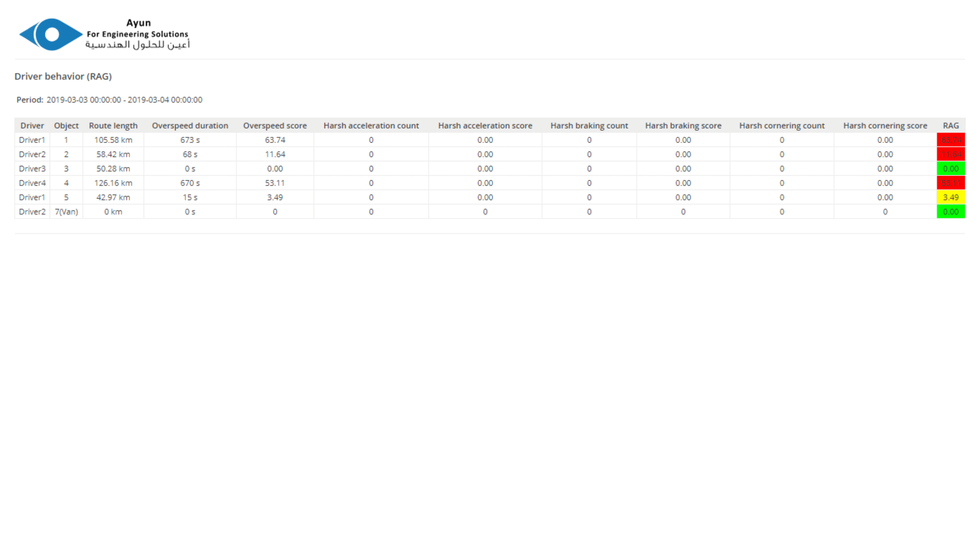Click the yellow RAG cell showing 3.49
The height and width of the screenshot is (551, 980).
pos(950,197)
